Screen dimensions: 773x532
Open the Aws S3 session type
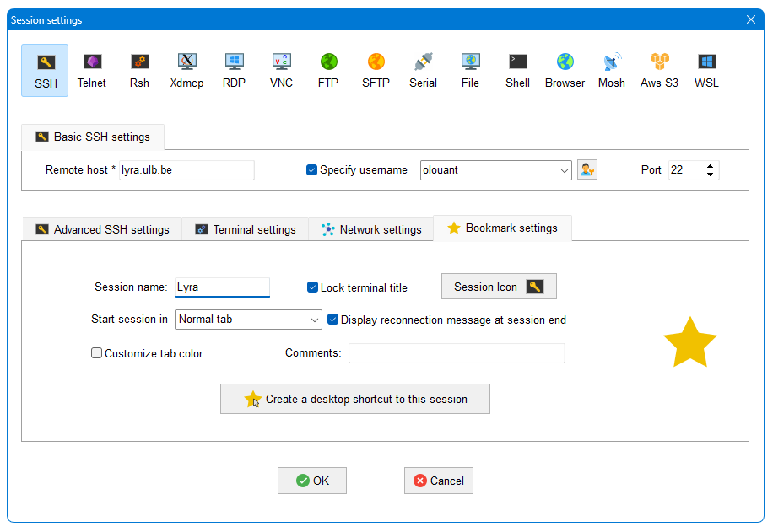click(x=659, y=70)
